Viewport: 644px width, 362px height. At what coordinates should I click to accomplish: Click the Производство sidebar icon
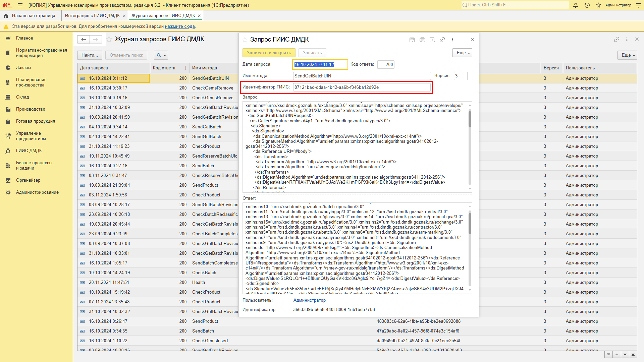click(x=8, y=109)
